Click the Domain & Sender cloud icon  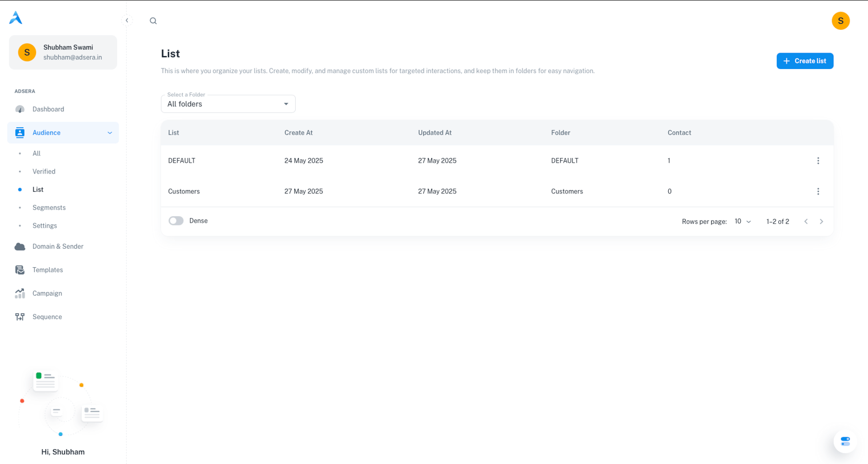20,247
